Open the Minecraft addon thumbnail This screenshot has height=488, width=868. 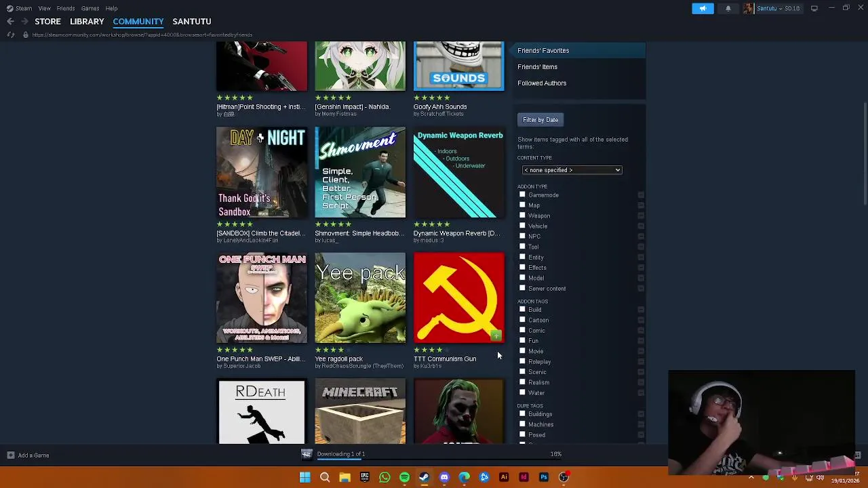[x=360, y=411]
